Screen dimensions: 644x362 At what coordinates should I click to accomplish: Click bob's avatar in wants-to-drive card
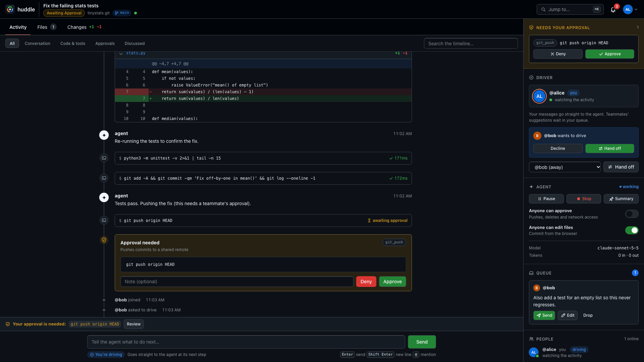click(x=537, y=136)
